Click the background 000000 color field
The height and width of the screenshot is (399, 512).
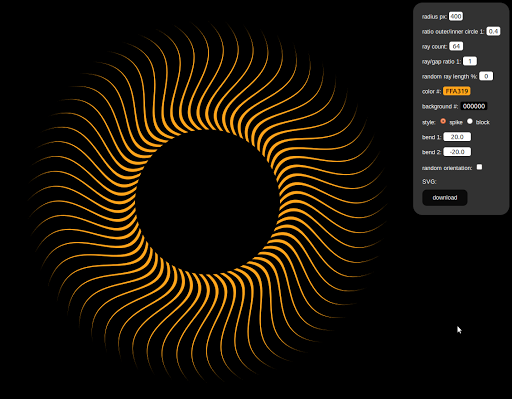click(x=474, y=106)
